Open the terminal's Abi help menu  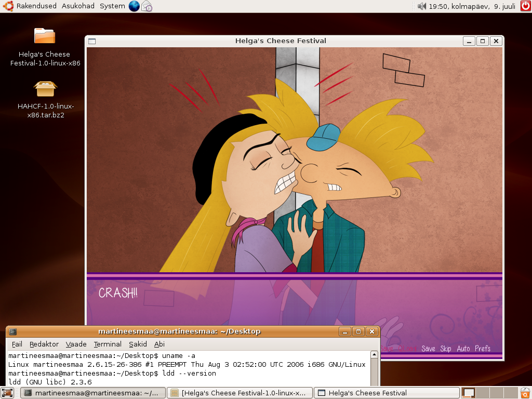[x=159, y=344]
